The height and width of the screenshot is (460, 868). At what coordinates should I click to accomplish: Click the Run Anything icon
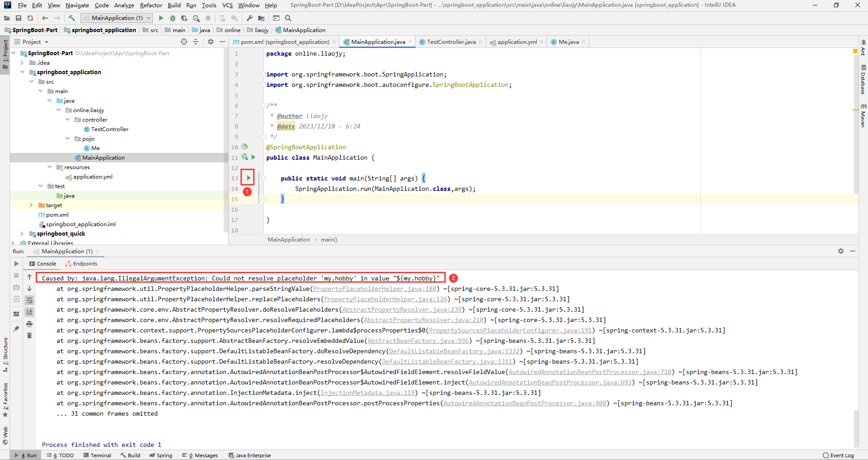[276, 18]
